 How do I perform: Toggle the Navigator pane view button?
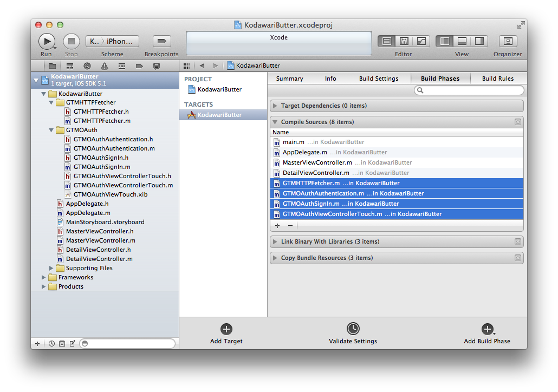pyautogui.click(x=444, y=41)
